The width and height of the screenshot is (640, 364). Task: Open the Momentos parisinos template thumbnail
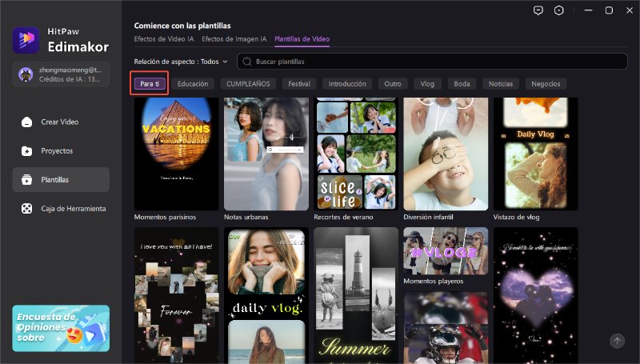pos(176,153)
